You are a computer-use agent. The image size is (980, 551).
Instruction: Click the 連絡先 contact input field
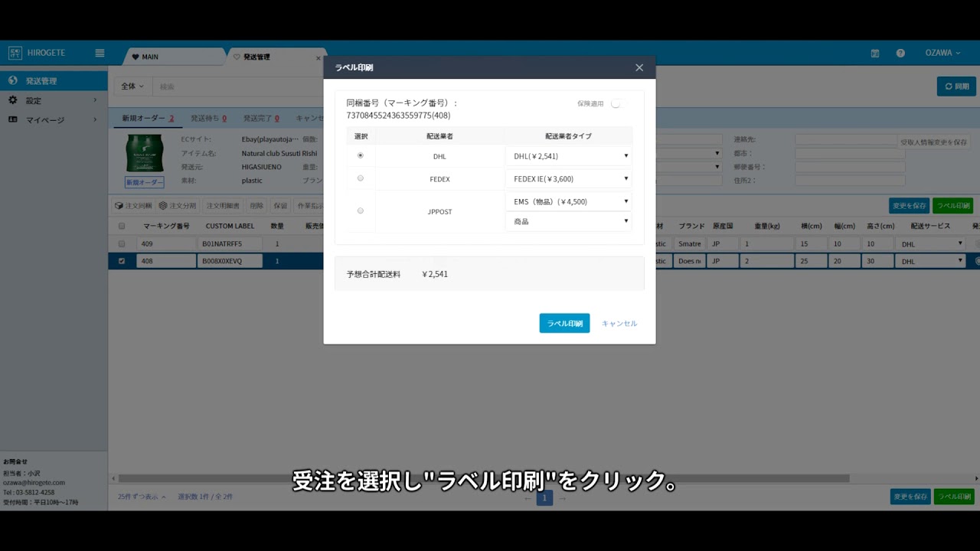coord(845,140)
